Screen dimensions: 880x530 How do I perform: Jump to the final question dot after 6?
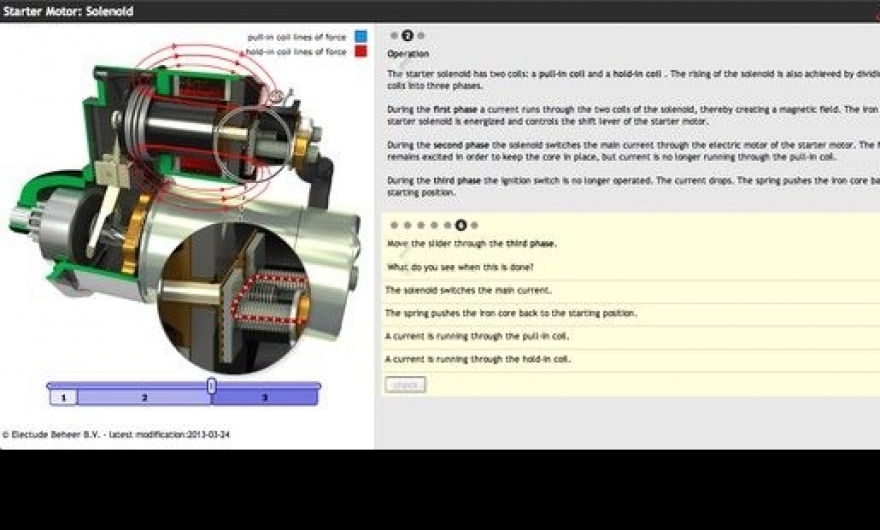click(474, 225)
